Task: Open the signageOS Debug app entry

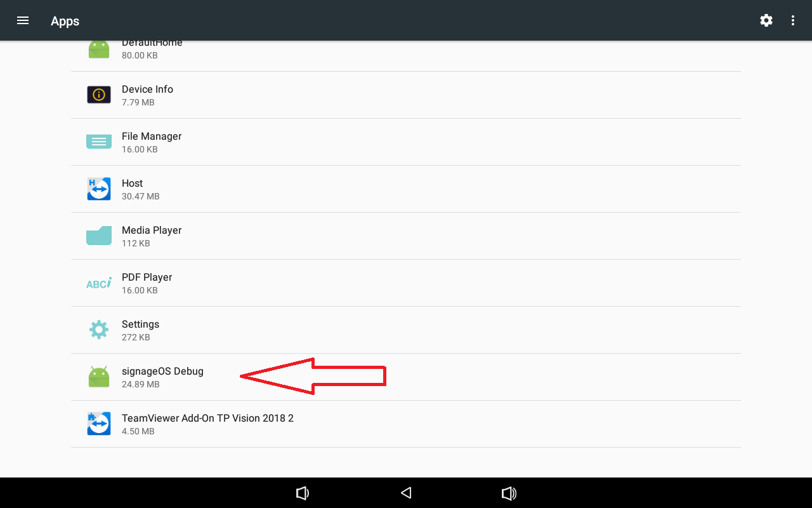Action: [406, 377]
